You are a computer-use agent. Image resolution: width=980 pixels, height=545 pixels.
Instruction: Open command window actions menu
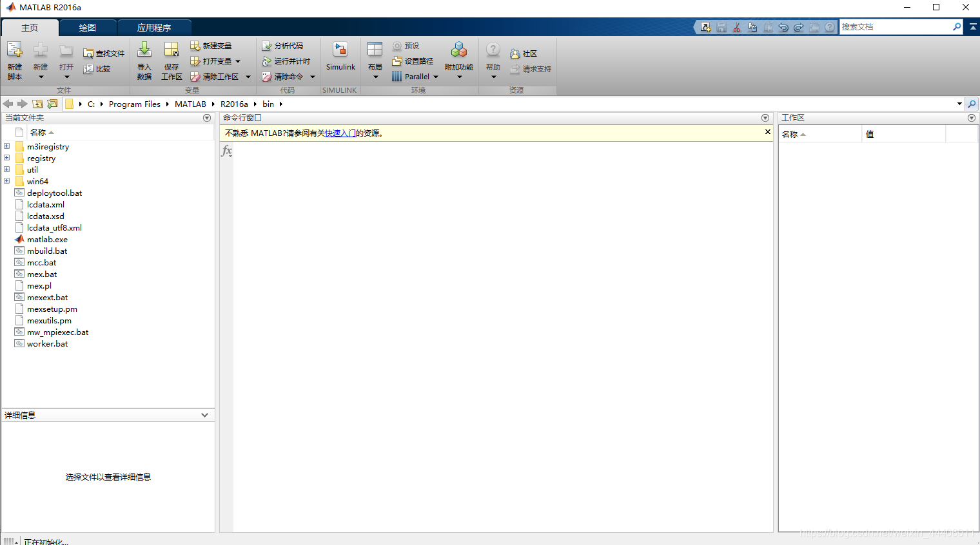pos(765,118)
